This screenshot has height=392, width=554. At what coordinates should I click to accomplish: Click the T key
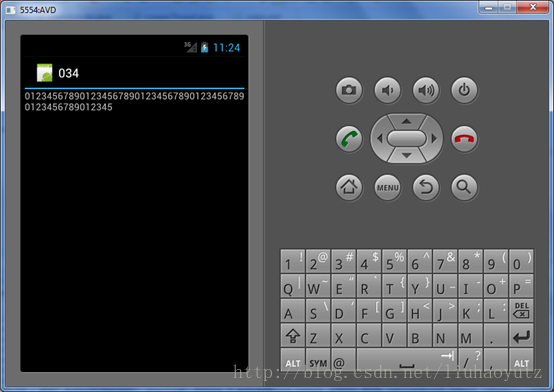[x=394, y=286]
